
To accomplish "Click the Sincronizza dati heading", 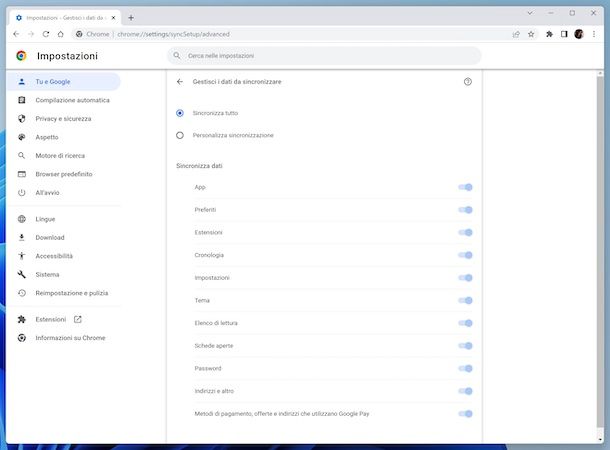I will 199,166.
